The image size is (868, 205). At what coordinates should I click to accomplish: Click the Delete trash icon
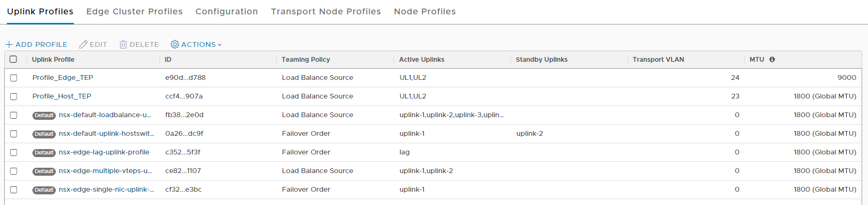click(123, 45)
